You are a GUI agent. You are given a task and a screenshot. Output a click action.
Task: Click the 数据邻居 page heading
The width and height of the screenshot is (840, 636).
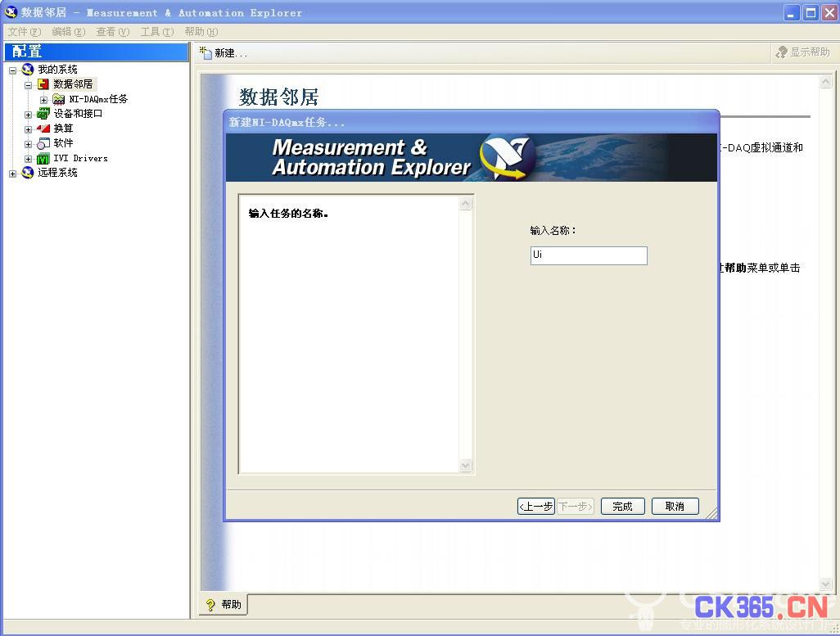point(278,97)
